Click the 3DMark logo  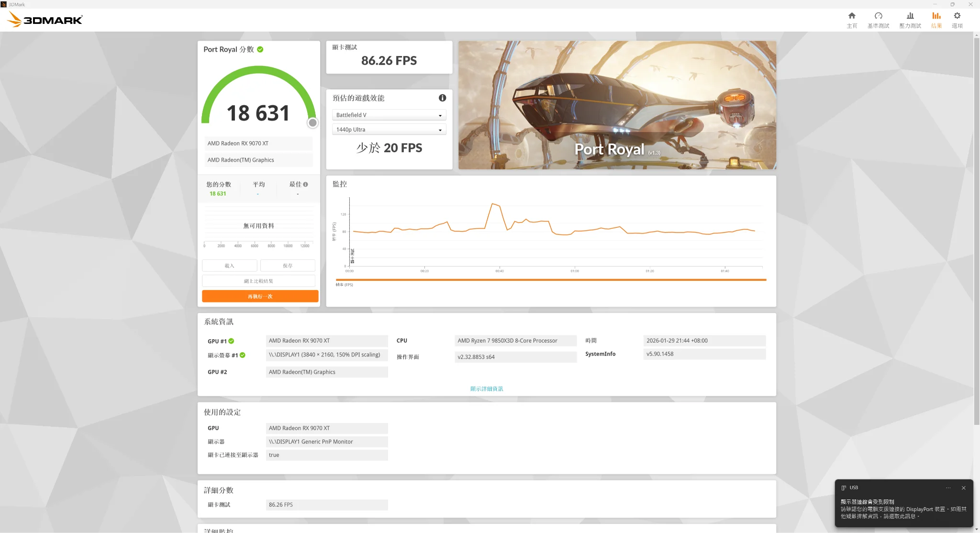click(45, 20)
